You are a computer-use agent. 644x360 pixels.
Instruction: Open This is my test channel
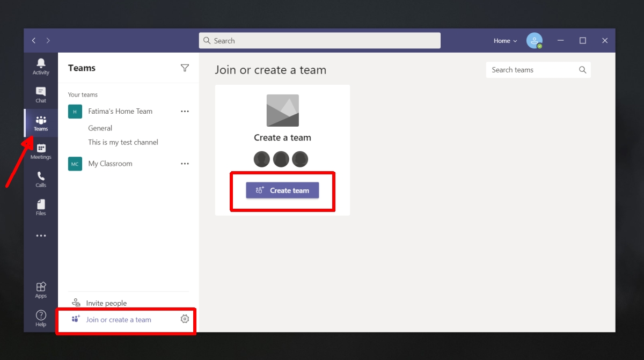[123, 142]
